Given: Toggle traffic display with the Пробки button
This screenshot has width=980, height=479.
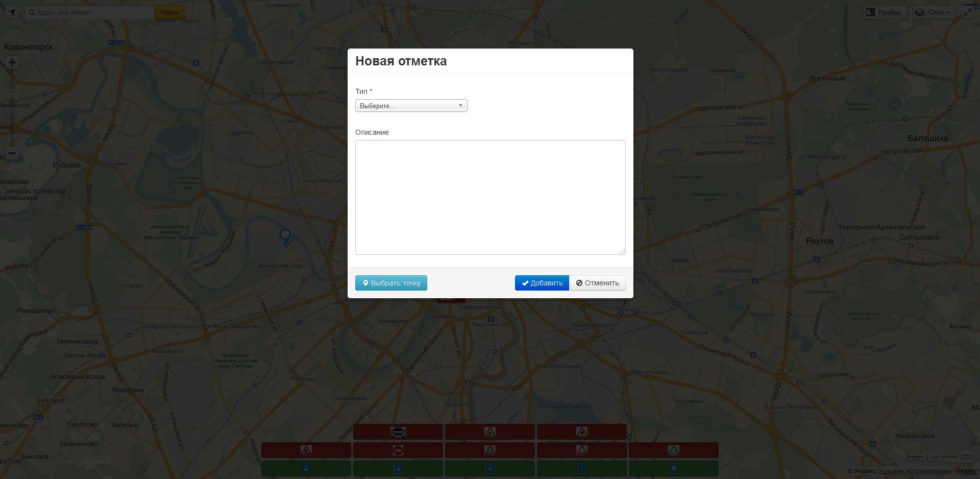Looking at the screenshot, I should coord(885,12).
